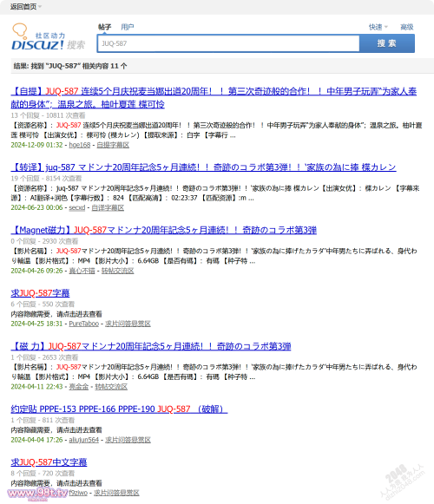Open the 【自提】 JUQ-587 result title
Image resolution: width=434 pixels, height=504 pixels.
(x=214, y=98)
